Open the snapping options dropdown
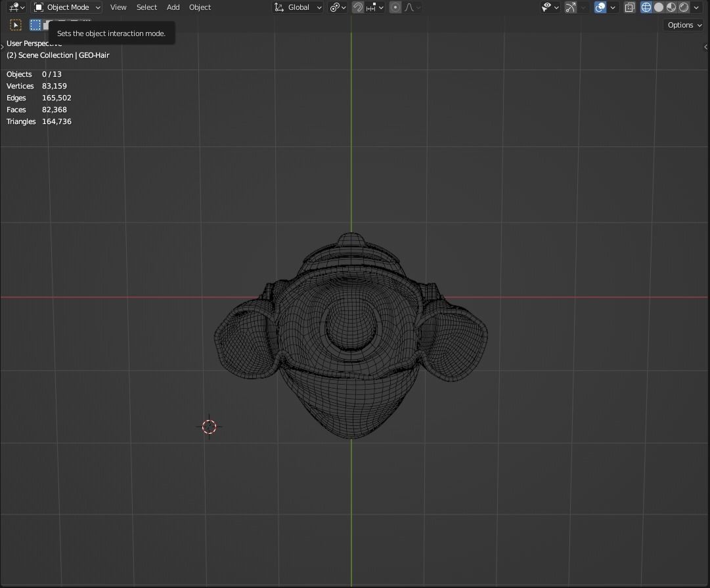 pyautogui.click(x=375, y=7)
